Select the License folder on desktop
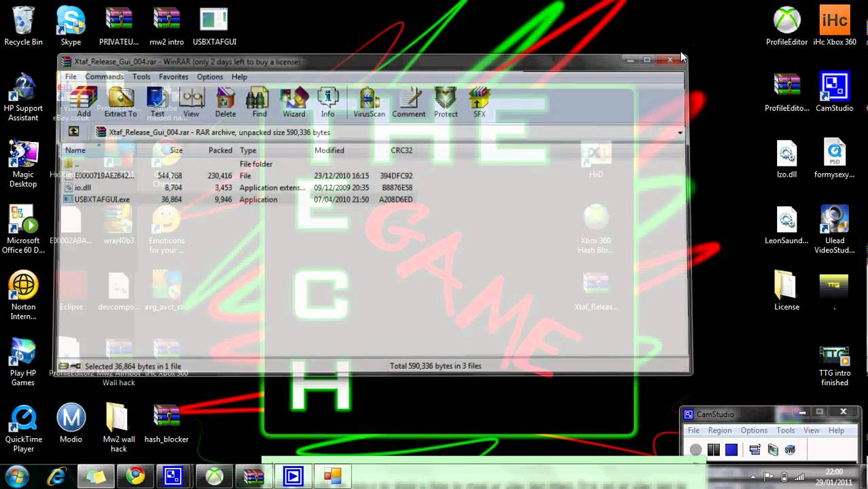The height and width of the screenshot is (489, 868). point(786,291)
